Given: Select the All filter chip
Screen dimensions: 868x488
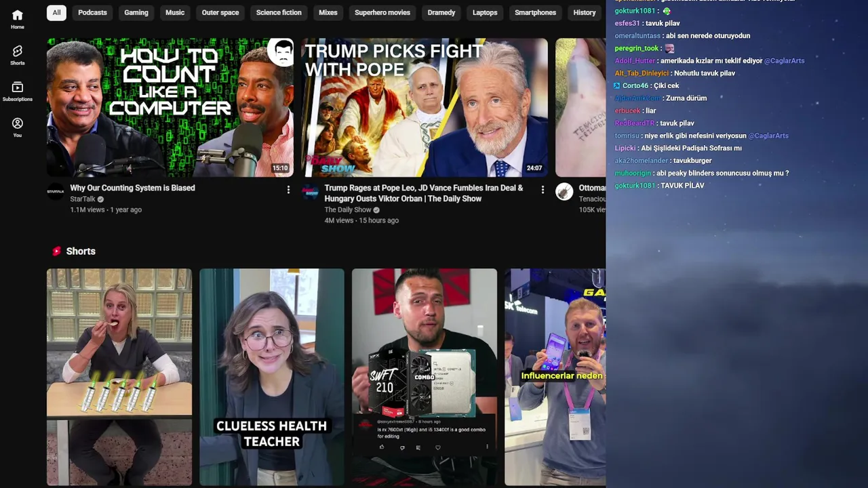Looking at the screenshot, I should pyautogui.click(x=56, y=12).
